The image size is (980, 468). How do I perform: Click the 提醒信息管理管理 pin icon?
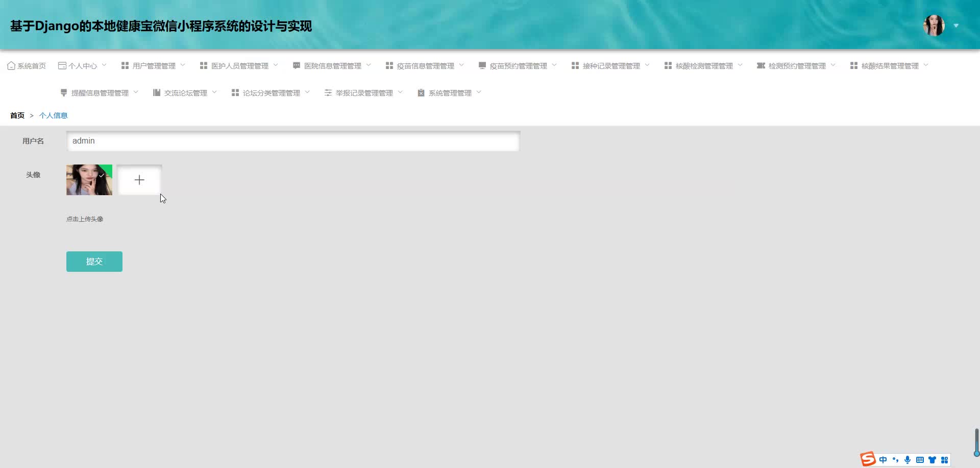click(63, 92)
